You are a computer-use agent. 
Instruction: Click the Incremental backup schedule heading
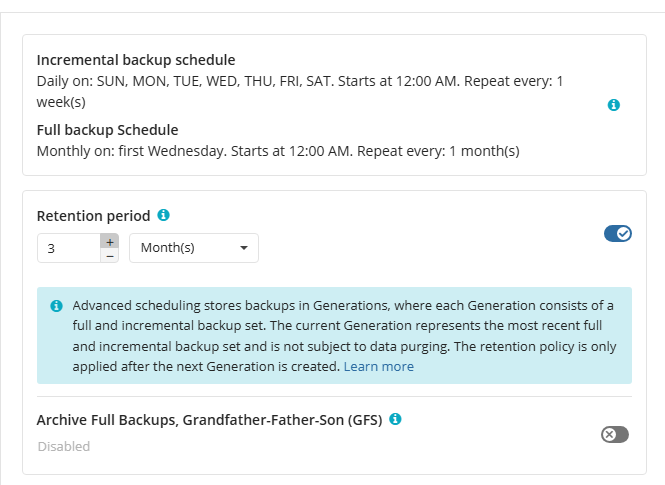click(136, 60)
